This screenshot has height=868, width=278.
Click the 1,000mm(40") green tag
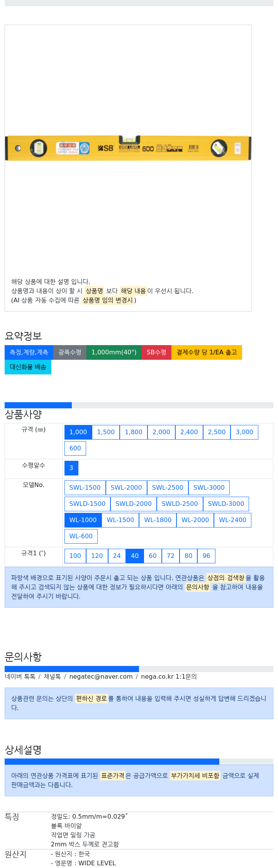click(x=114, y=352)
